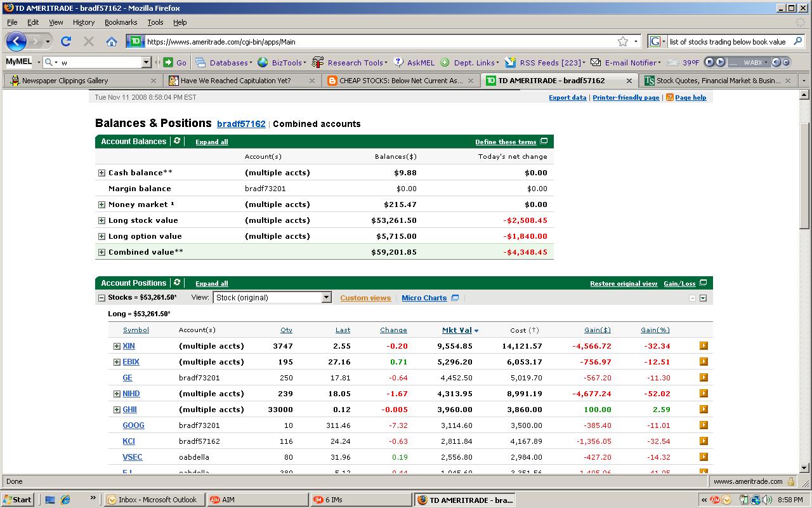Click the green Go arrow in MyMEL toolbar
Screen dimensions: 812x508
pyautogui.click(x=168, y=62)
